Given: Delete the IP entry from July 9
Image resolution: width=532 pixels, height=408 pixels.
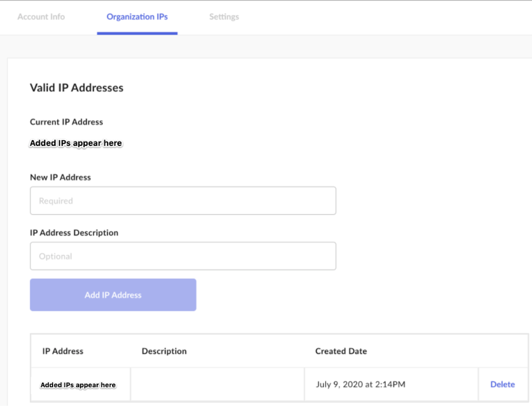Looking at the screenshot, I should click(x=503, y=384).
